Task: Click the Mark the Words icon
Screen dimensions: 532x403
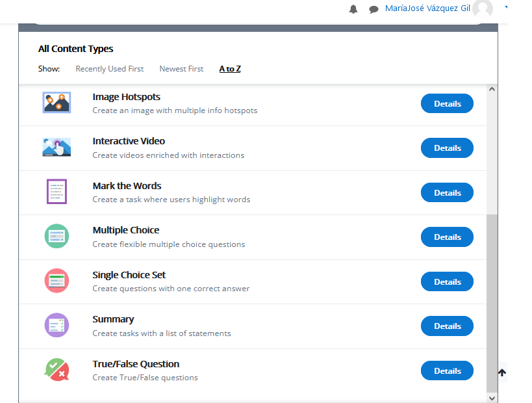Action: pos(57,192)
